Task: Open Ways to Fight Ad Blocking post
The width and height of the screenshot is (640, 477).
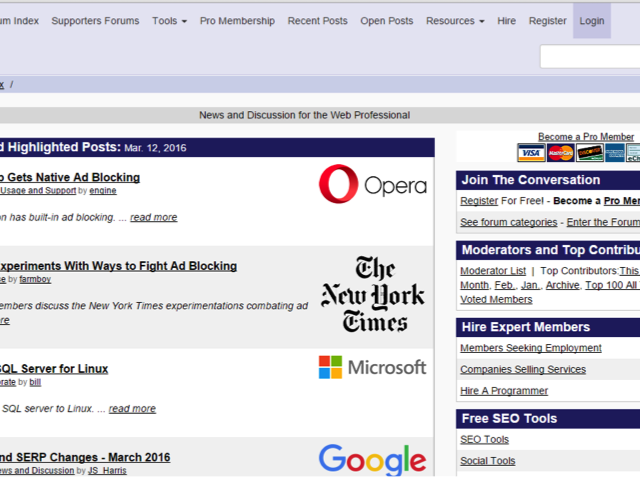Action: pyautogui.click(x=118, y=266)
